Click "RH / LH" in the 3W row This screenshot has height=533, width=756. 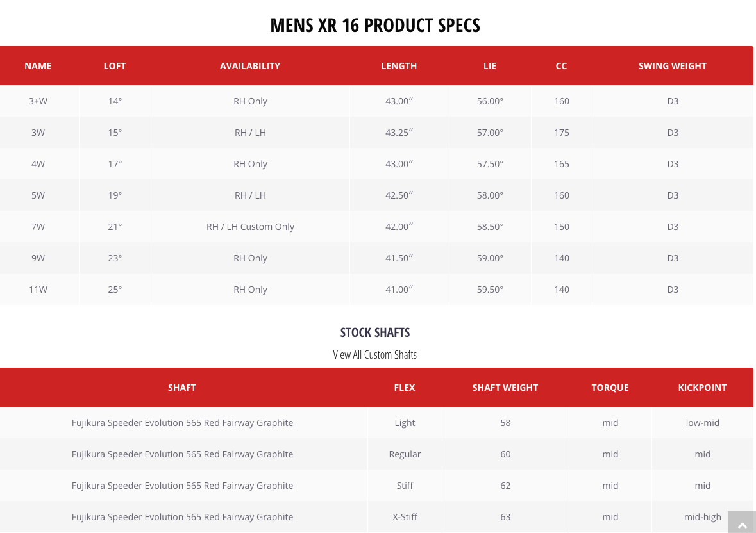pos(250,133)
